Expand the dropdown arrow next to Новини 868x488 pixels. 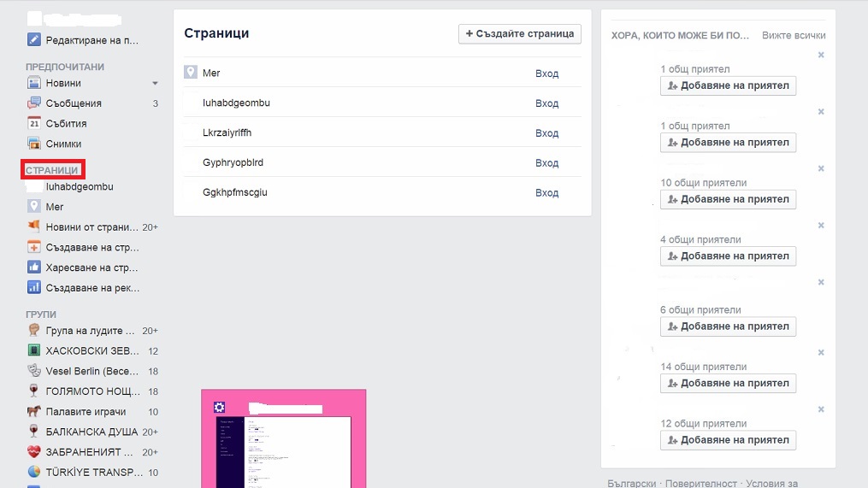[155, 84]
